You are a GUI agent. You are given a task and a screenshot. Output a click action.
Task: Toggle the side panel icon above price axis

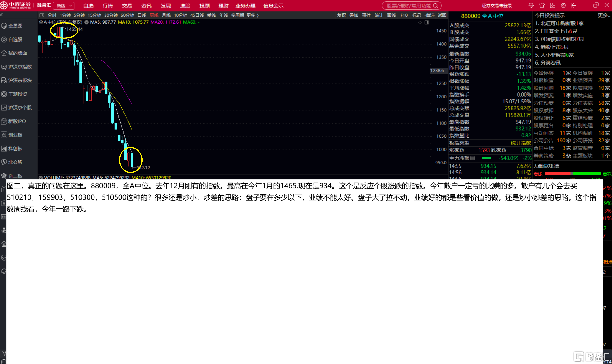click(427, 22)
